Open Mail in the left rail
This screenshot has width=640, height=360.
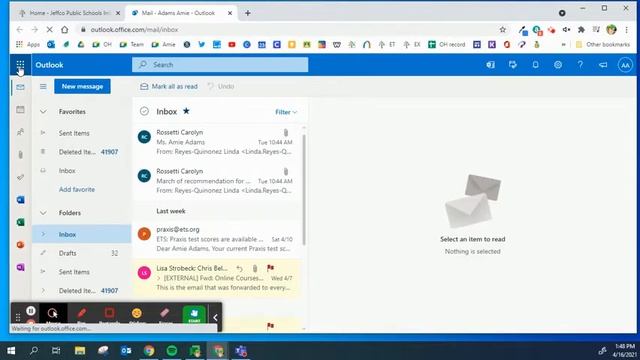pos(20,87)
